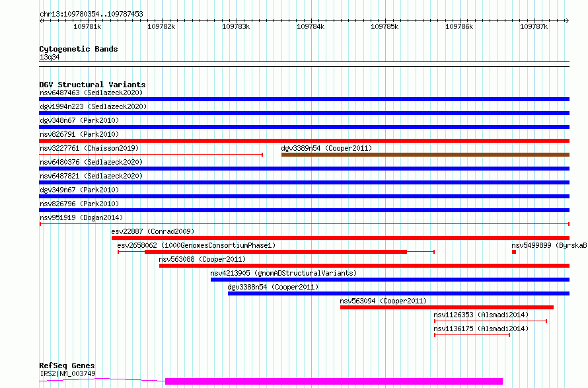The width and height of the screenshot is (588, 388).
Task: Select the red bar for nsv563094
Action: (447, 307)
